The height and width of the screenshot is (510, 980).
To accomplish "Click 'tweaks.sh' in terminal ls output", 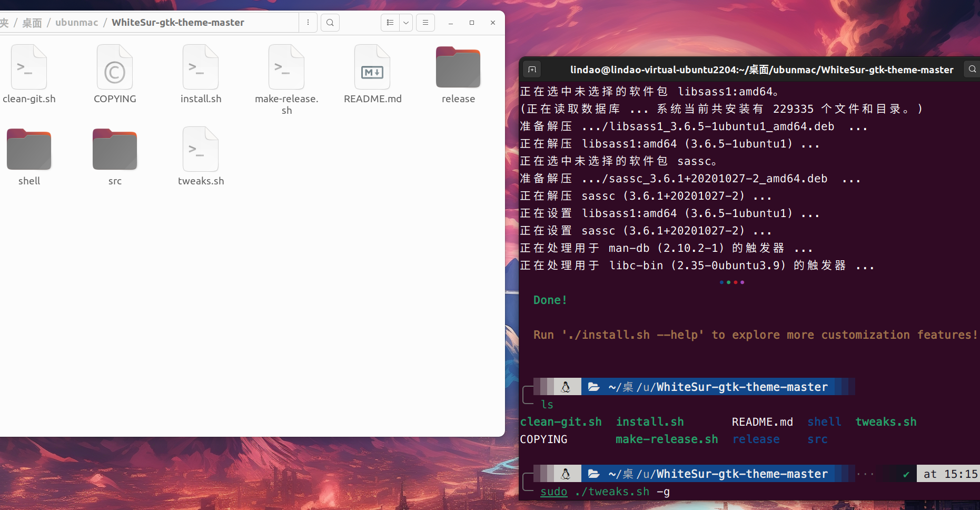I will (886, 422).
